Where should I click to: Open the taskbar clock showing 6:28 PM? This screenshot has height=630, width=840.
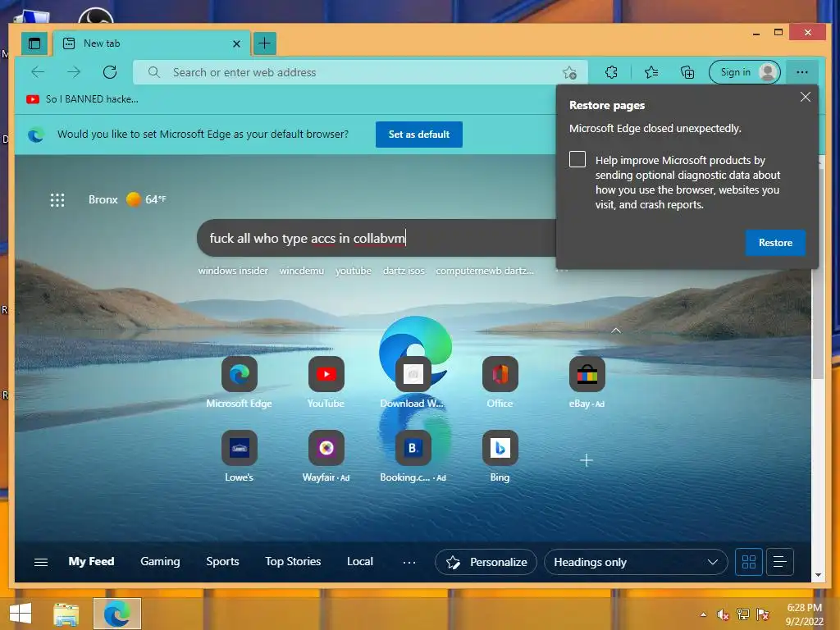pos(804,614)
